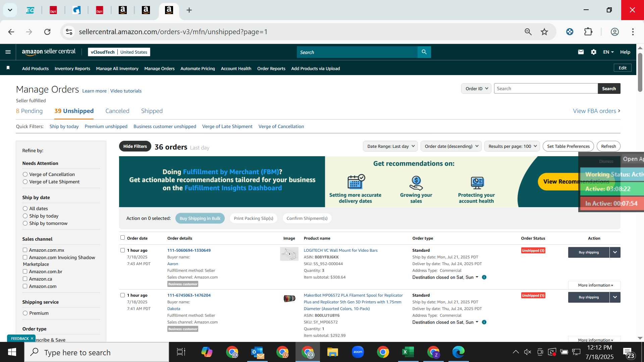Expand Buy shipping arrow for MakerBot order
The width and height of the screenshot is (644, 362).
[x=615, y=297]
